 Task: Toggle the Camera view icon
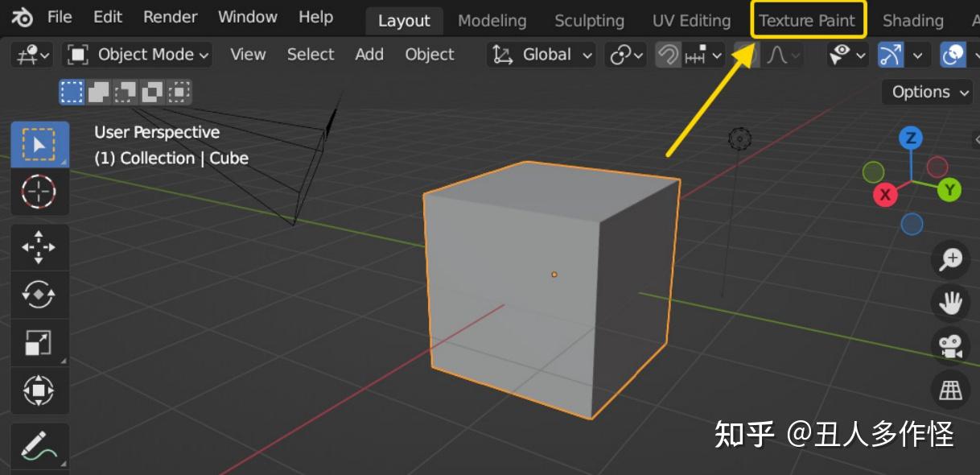click(952, 346)
